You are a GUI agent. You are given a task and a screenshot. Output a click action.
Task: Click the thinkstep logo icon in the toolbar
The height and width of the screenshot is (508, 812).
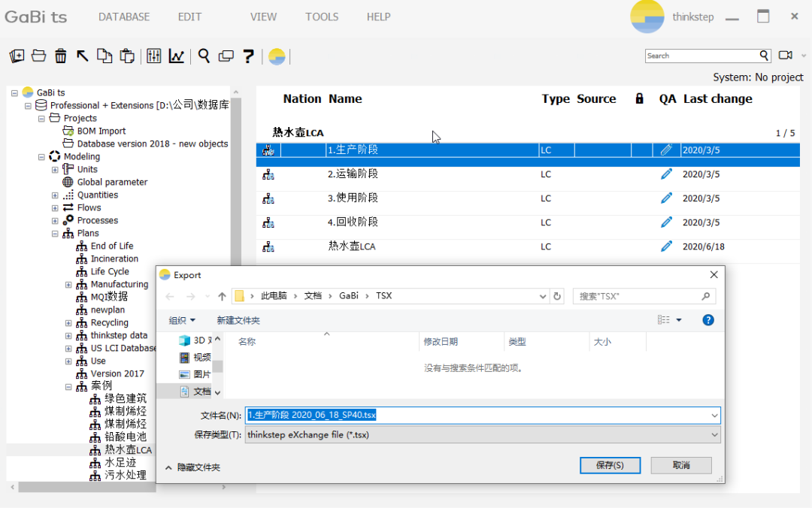click(x=277, y=56)
